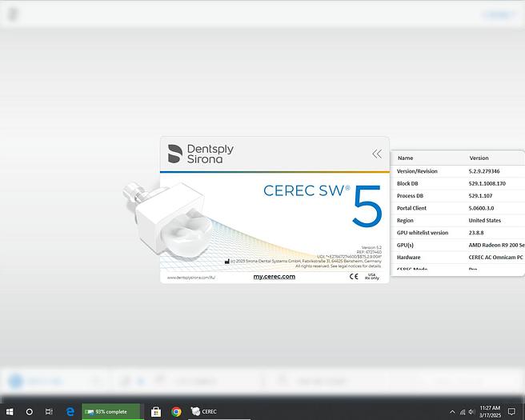Select Portal Client value 5.0600.3.0

[481, 208]
